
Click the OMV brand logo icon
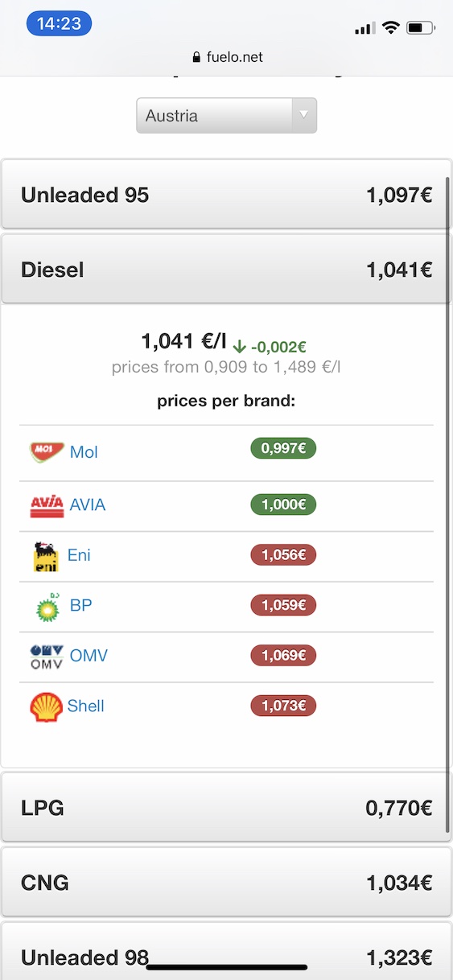[47, 657]
